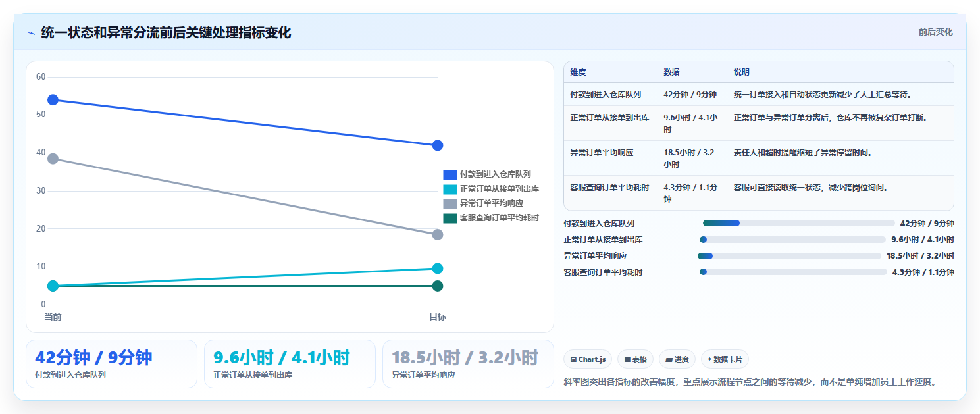Open the grey 18.5小时 / 3.2小时 stat card

point(468,364)
